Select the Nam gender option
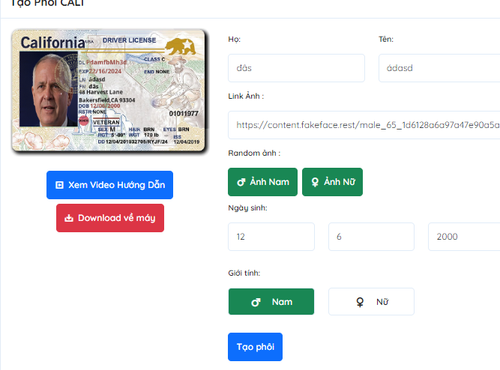 [271, 302]
